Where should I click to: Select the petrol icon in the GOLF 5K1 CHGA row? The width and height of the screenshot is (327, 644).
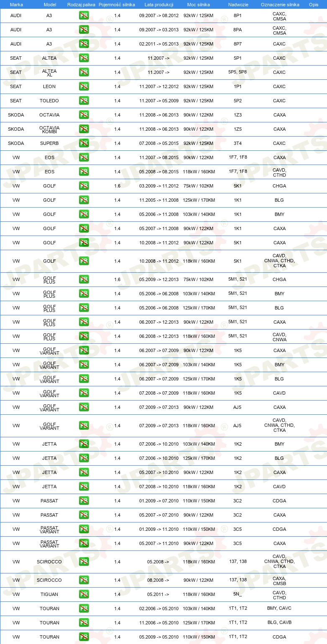[84, 186]
